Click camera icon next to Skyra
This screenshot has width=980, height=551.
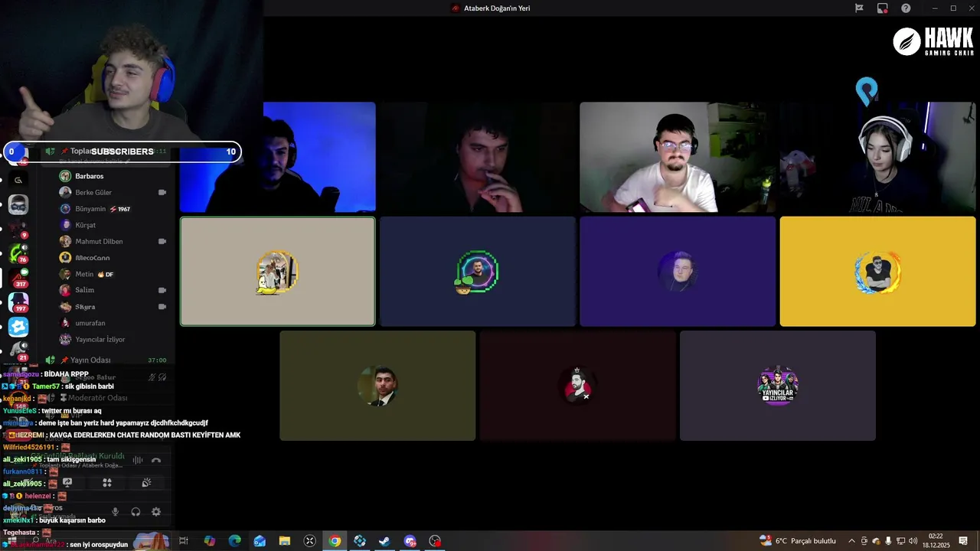point(162,307)
